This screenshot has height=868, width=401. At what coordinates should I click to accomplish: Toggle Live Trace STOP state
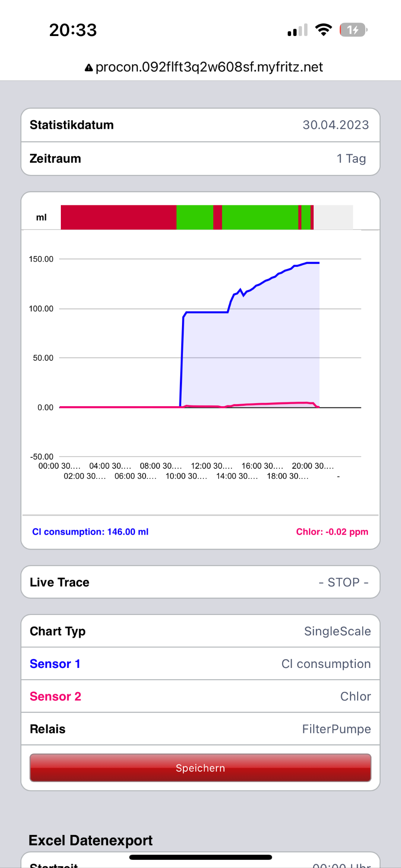tap(200, 582)
